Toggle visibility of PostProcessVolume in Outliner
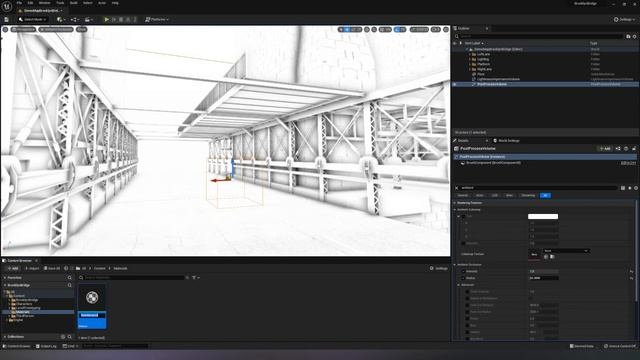The width and height of the screenshot is (640, 360). tap(455, 84)
